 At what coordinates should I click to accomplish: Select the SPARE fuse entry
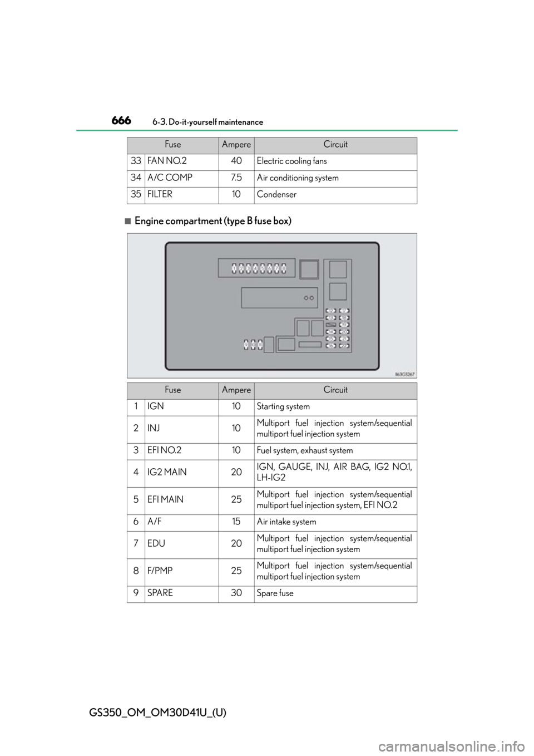(x=160, y=593)
